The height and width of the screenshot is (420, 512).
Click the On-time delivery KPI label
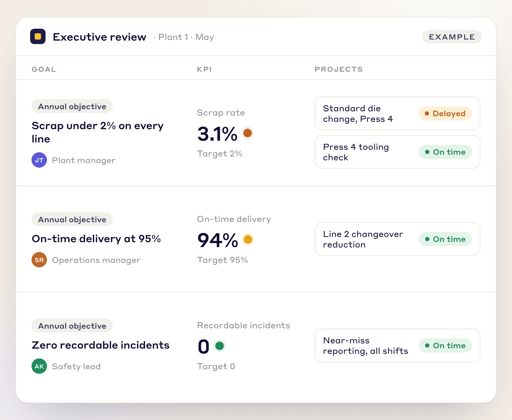pyautogui.click(x=234, y=219)
